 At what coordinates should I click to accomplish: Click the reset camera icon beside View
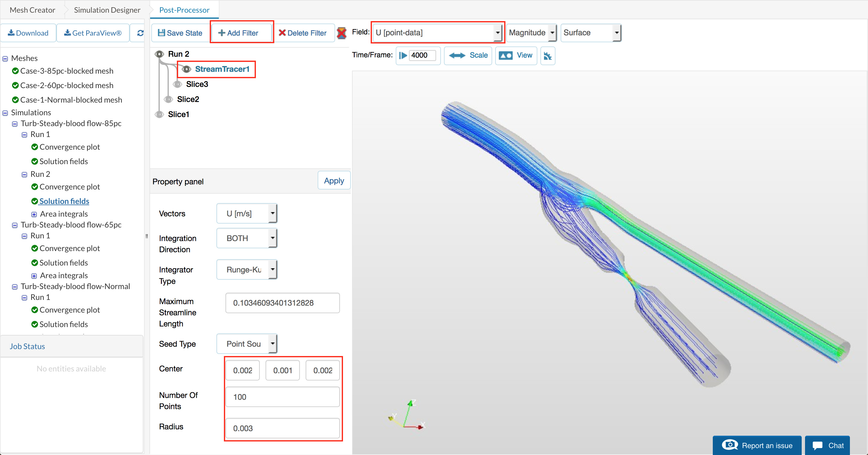548,56
